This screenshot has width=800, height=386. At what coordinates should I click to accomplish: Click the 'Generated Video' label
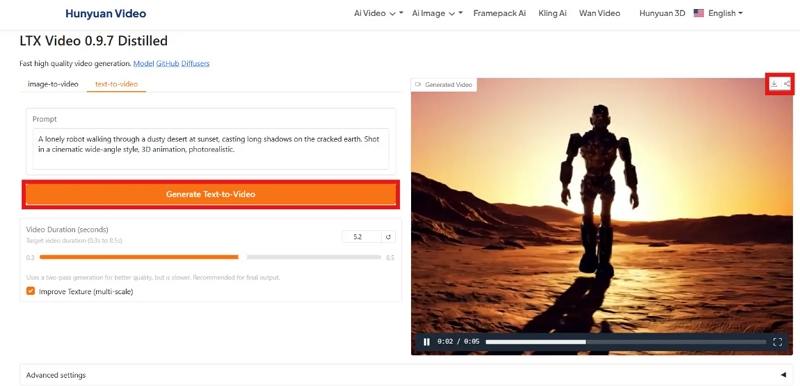pyautogui.click(x=444, y=85)
